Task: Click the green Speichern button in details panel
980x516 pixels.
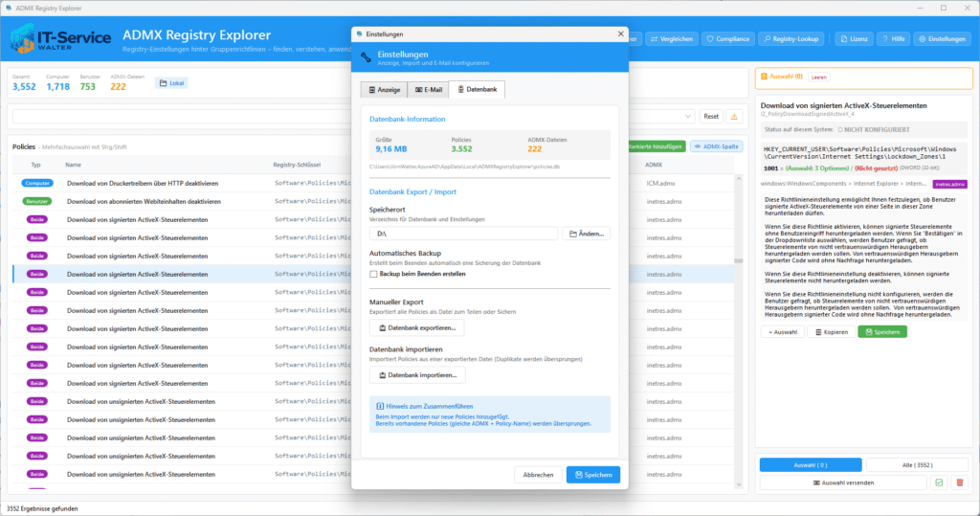Action: click(x=881, y=332)
